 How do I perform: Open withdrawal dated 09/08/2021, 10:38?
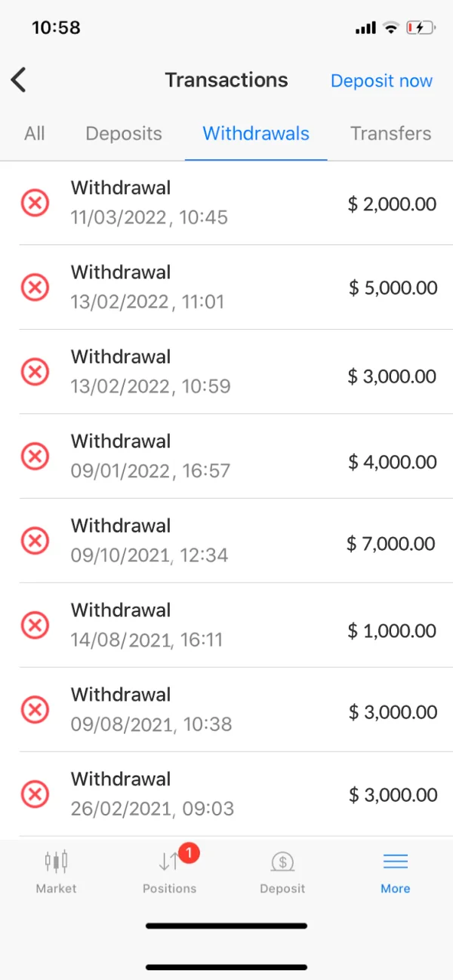click(151, 710)
